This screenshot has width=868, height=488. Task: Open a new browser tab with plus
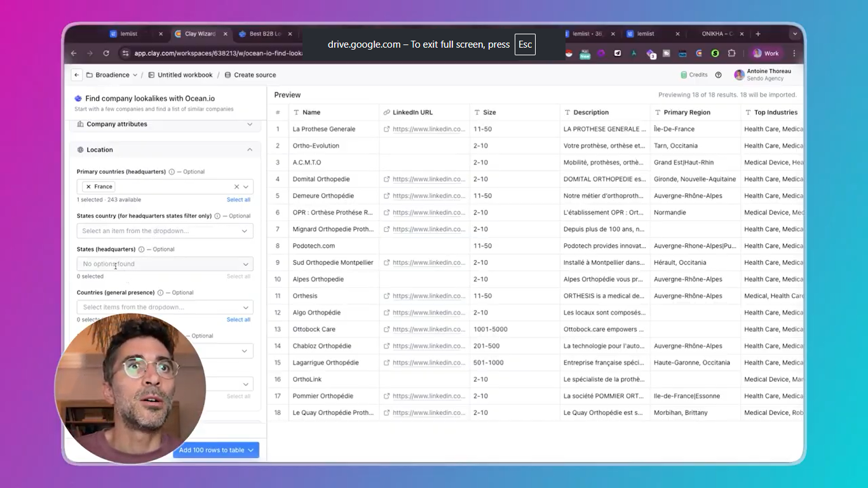[x=758, y=34]
